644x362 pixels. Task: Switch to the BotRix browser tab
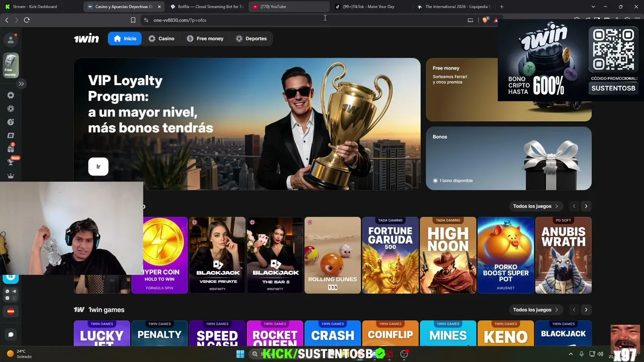(206, 7)
